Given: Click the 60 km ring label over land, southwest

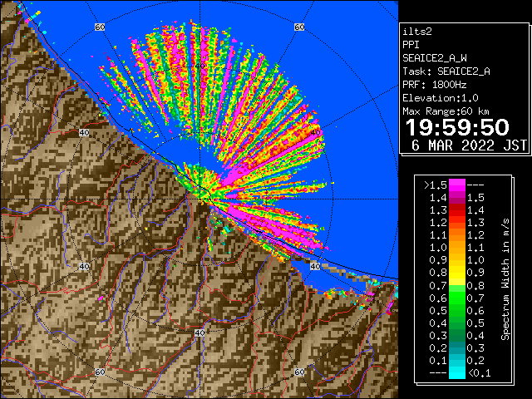Looking at the screenshot, I should [x=100, y=372].
